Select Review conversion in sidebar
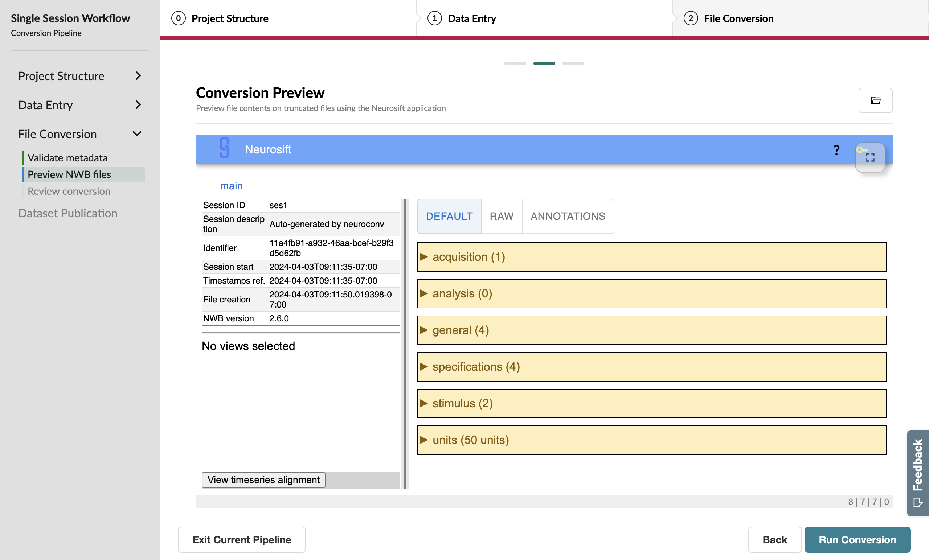This screenshot has height=560, width=929. click(69, 191)
